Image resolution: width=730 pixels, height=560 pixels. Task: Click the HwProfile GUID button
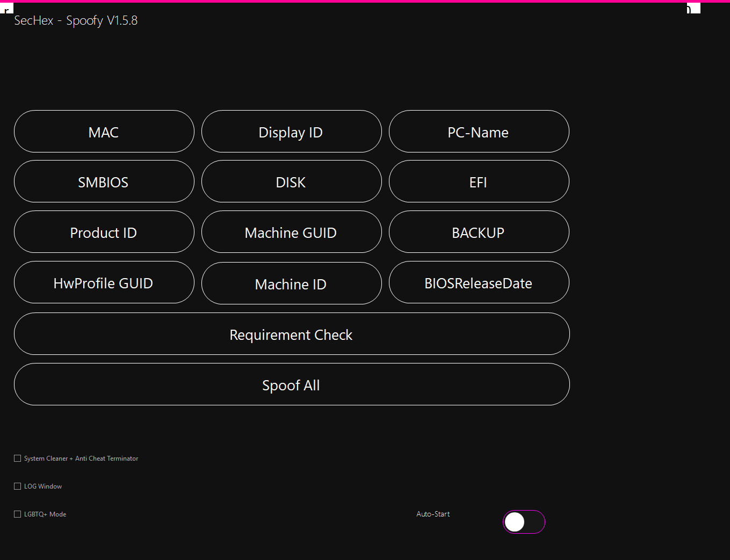tap(104, 282)
